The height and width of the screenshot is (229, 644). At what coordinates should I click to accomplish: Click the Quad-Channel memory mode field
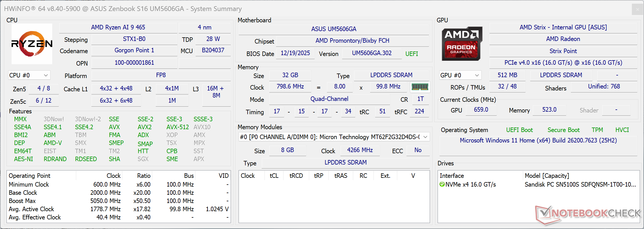coord(329,99)
